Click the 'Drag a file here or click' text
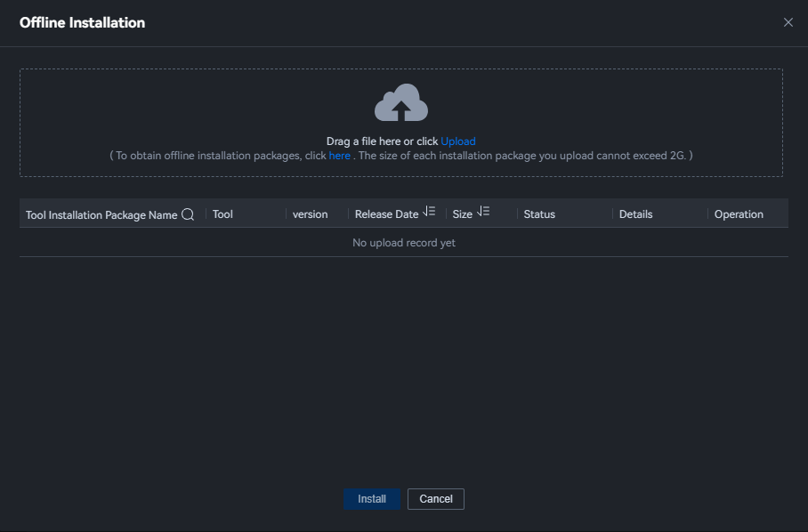The height and width of the screenshot is (532, 808). (382, 141)
